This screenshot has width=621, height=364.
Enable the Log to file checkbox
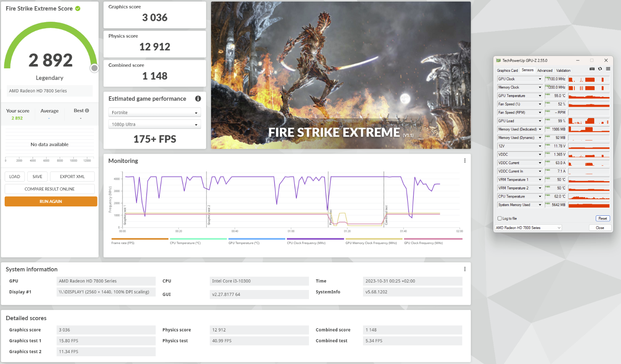tap(500, 218)
